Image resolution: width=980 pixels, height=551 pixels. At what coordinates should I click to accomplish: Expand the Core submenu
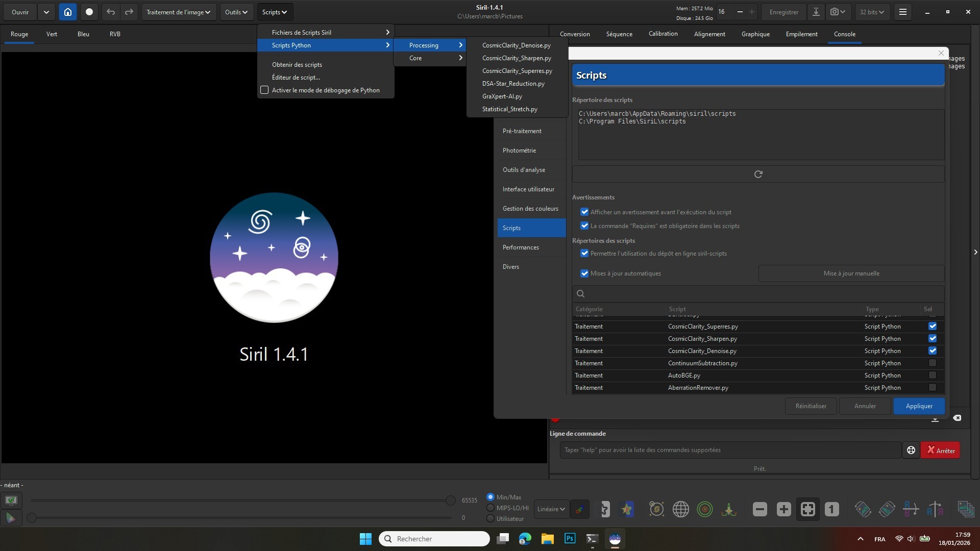(430, 58)
